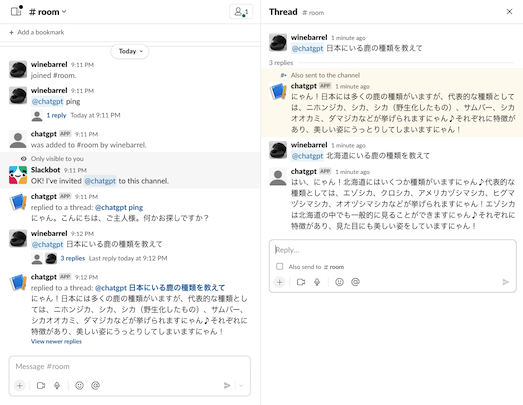Click View newer replies
Viewport: 523px width, 405px height.
click(56, 341)
